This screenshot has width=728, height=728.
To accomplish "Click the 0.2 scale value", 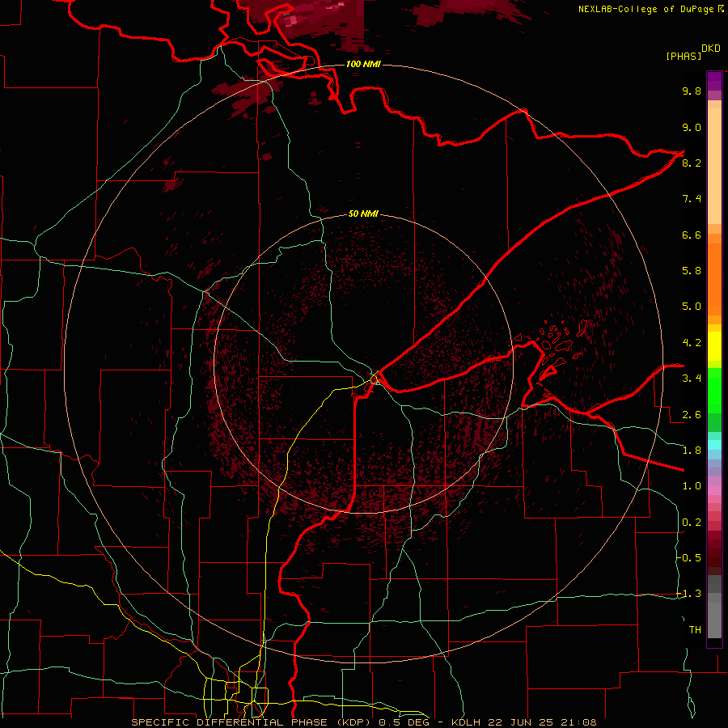I will [692, 523].
